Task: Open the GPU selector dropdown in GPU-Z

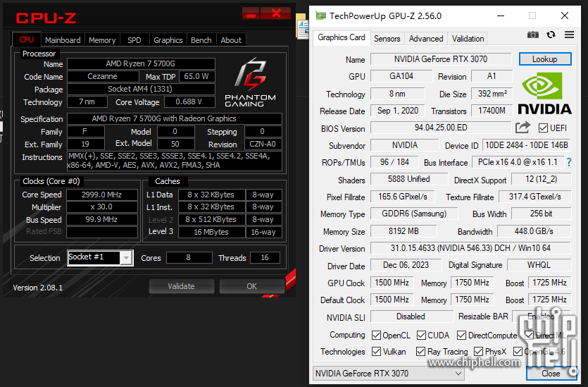Action: pos(388,373)
